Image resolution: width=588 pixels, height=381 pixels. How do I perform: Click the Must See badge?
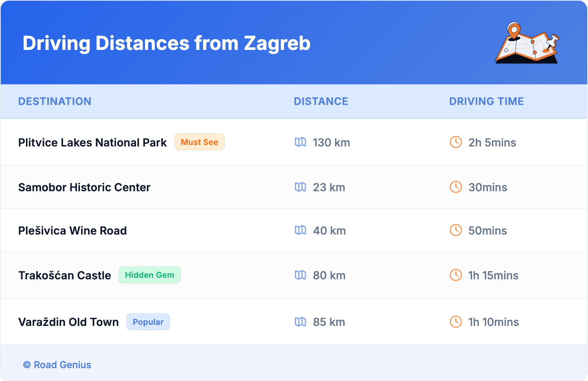pos(199,142)
